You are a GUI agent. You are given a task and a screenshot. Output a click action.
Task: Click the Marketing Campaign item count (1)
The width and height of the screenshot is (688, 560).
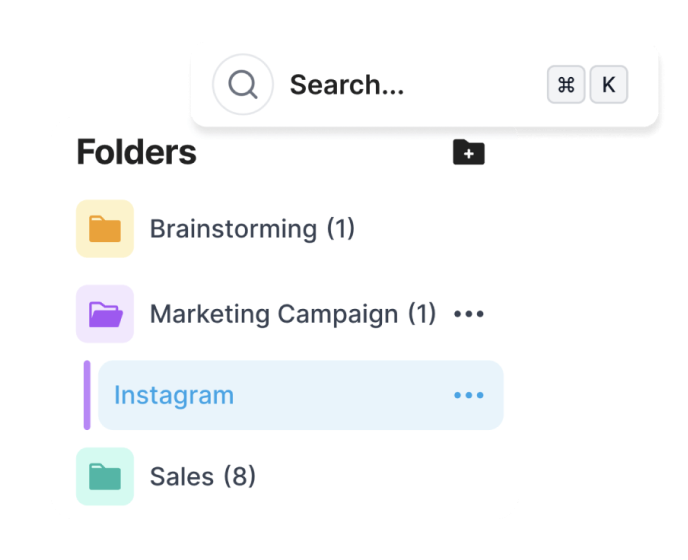[422, 314]
